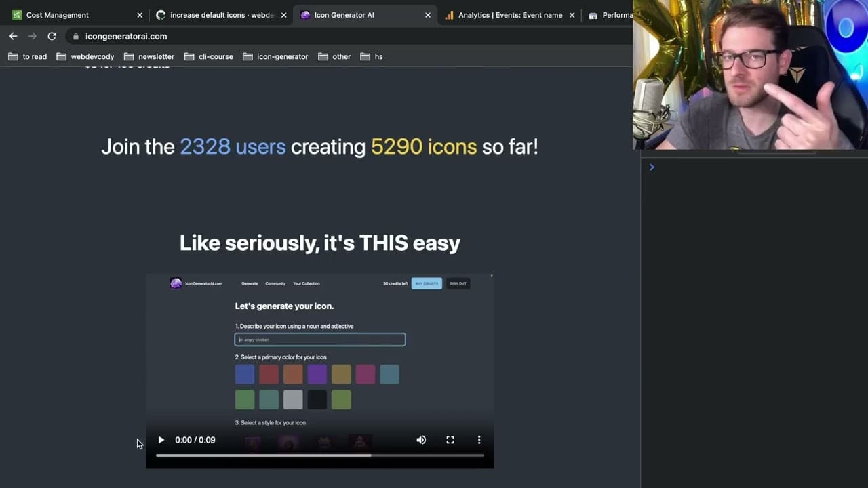
Task: Click the 'Like seriously, it's THIS easy' heading
Action: [320, 243]
